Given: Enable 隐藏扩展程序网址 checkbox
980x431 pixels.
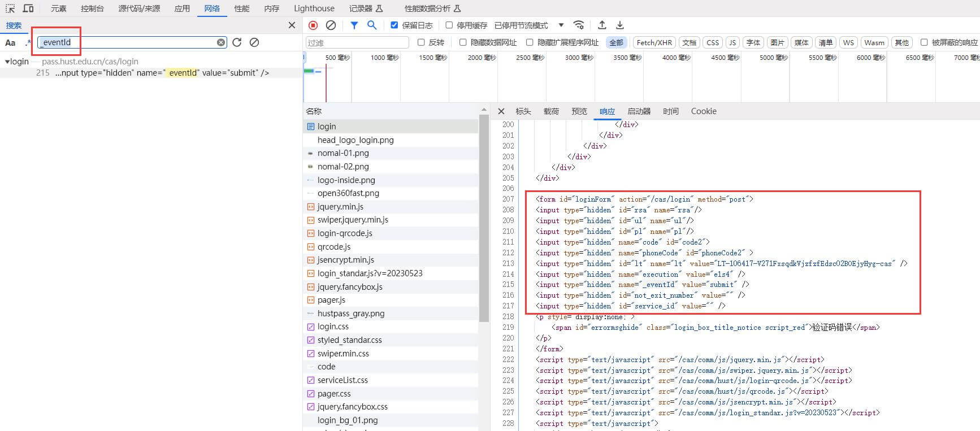Looking at the screenshot, I should point(530,42).
